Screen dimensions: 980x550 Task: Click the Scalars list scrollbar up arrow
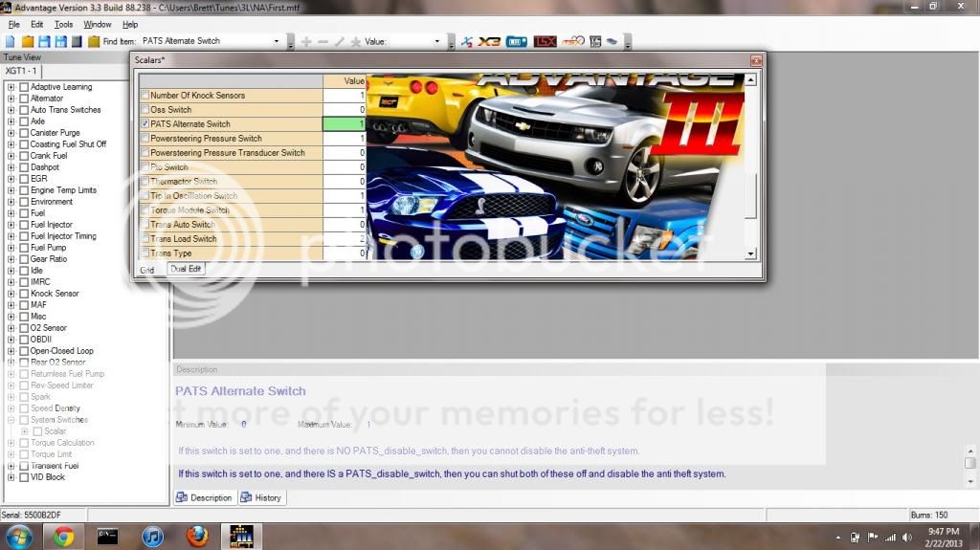point(750,80)
